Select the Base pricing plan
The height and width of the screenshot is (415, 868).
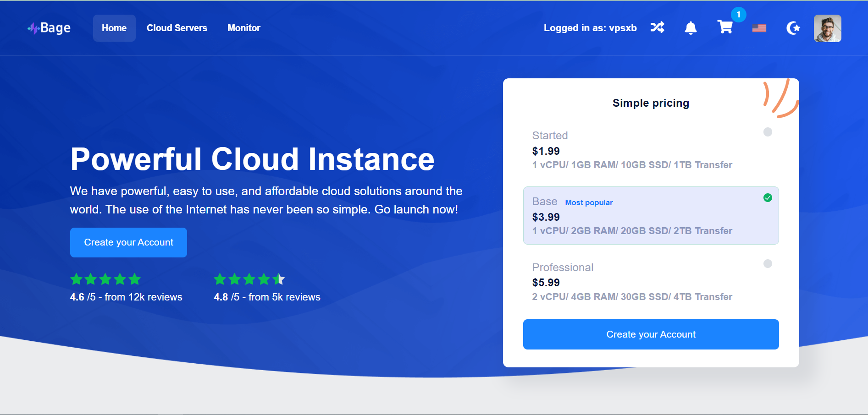(768, 198)
